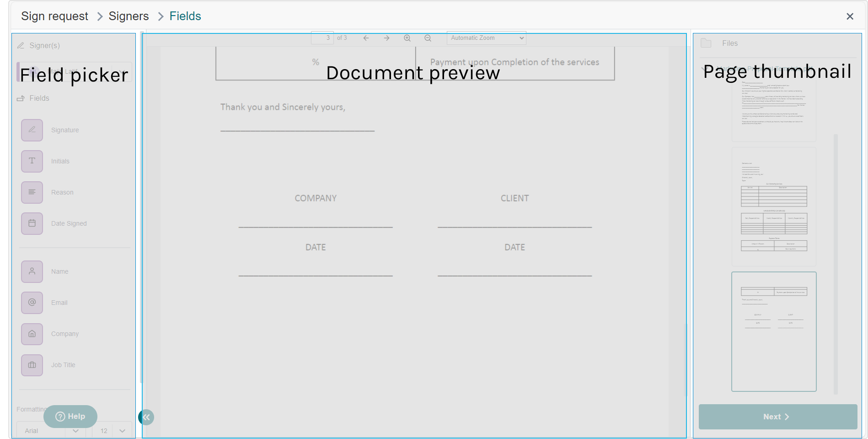Screen dimensions: 868x439
Task: Zoom in on the document
Action: pos(407,38)
